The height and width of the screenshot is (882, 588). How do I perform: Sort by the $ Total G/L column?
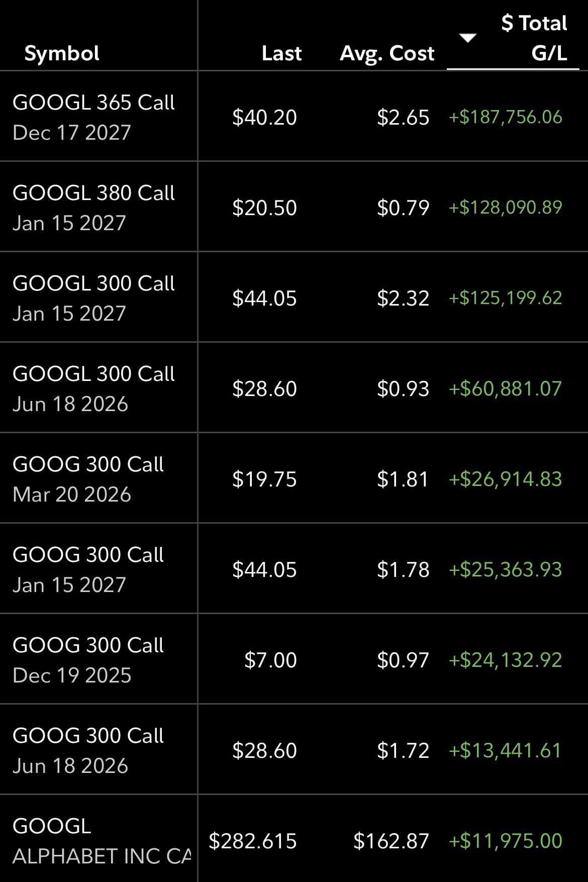click(x=534, y=38)
